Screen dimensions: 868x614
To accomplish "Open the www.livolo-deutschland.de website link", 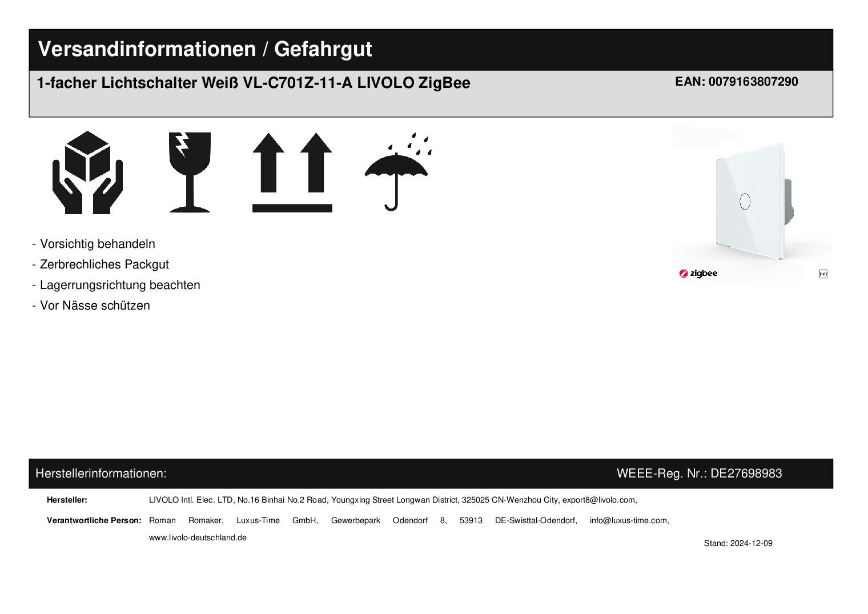I will point(198,538).
